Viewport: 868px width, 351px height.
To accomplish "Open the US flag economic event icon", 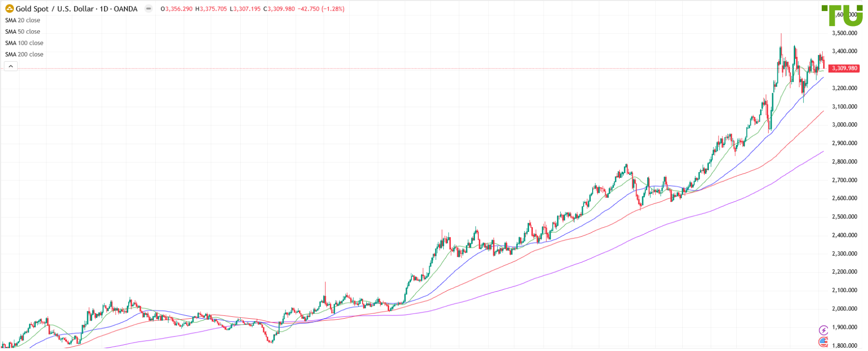I will tap(824, 342).
